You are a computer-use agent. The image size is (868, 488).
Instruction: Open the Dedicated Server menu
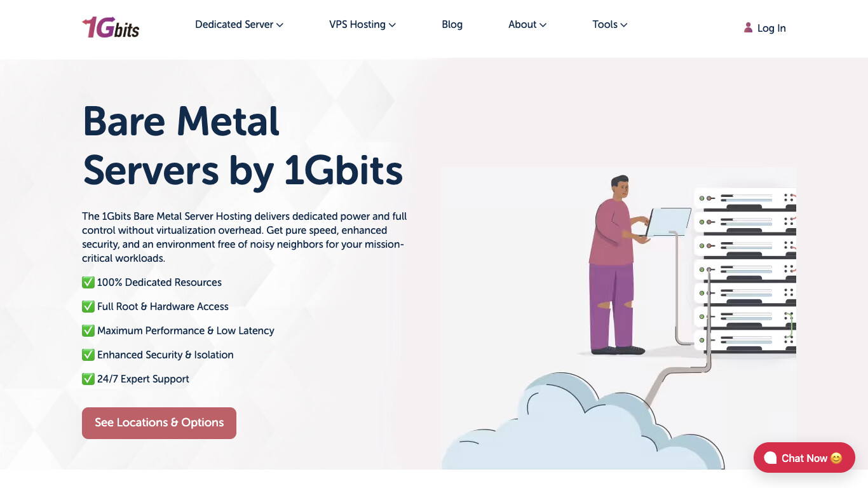coord(240,24)
